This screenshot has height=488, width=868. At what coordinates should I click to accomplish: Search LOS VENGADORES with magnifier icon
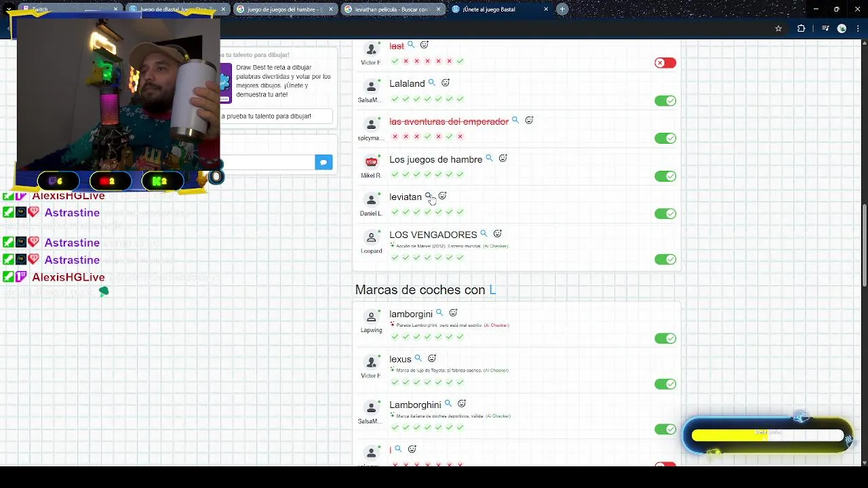(484, 234)
